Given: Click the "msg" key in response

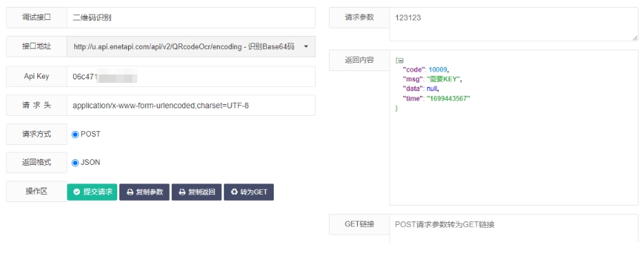Looking at the screenshot, I should coord(412,79).
